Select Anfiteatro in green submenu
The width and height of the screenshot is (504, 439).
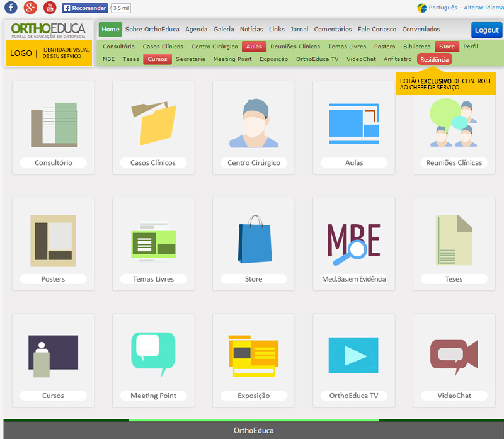[398, 59]
